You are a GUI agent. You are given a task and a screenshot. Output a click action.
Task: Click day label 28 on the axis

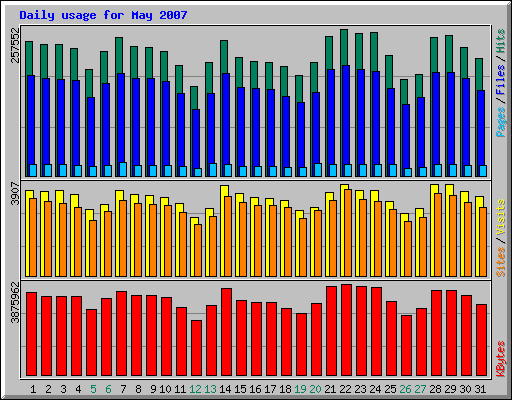[435, 389]
